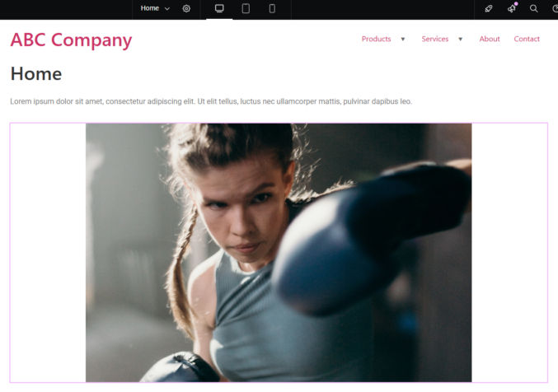Screen dimensions: 558x392
Task: Open page settings gear icon
Action: 186,8
